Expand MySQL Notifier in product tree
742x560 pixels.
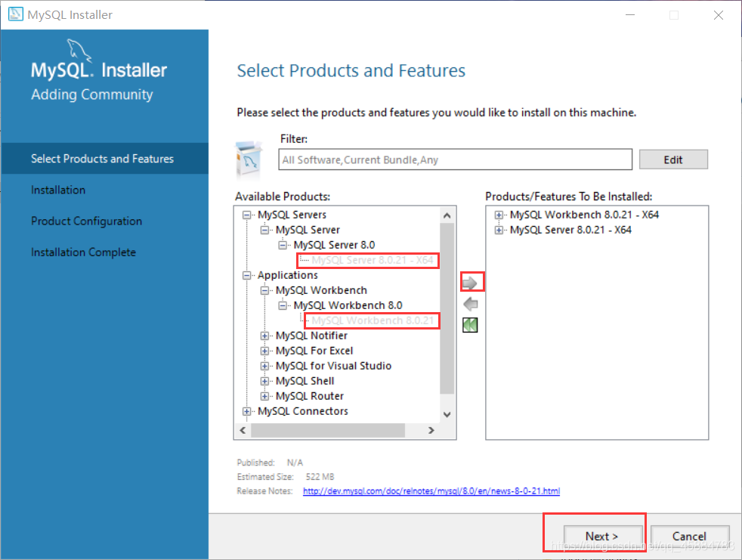click(264, 336)
